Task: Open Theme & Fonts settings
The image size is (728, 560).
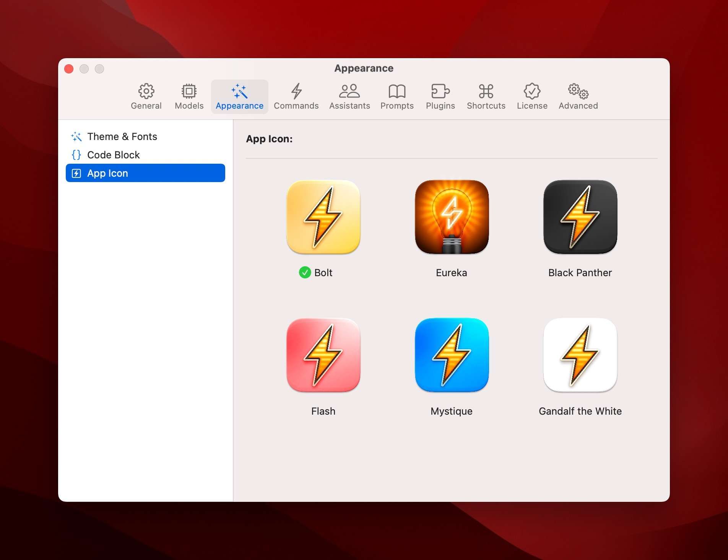Action: tap(122, 136)
